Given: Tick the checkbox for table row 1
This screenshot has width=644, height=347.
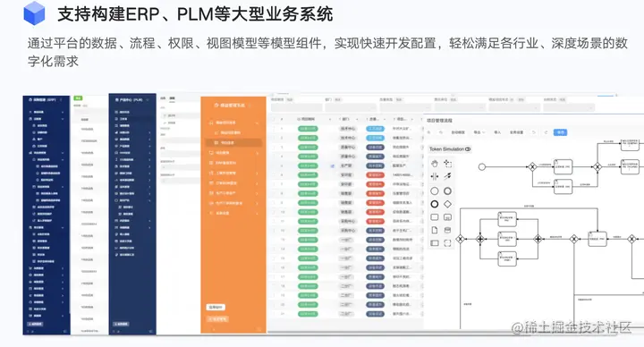Looking at the screenshot, I should point(273,129).
